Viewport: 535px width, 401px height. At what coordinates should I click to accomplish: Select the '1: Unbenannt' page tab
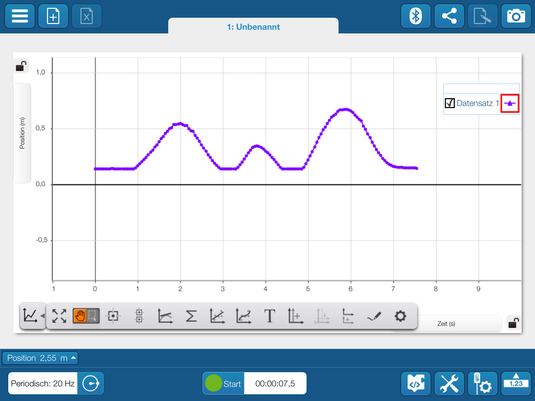click(253, 27)
